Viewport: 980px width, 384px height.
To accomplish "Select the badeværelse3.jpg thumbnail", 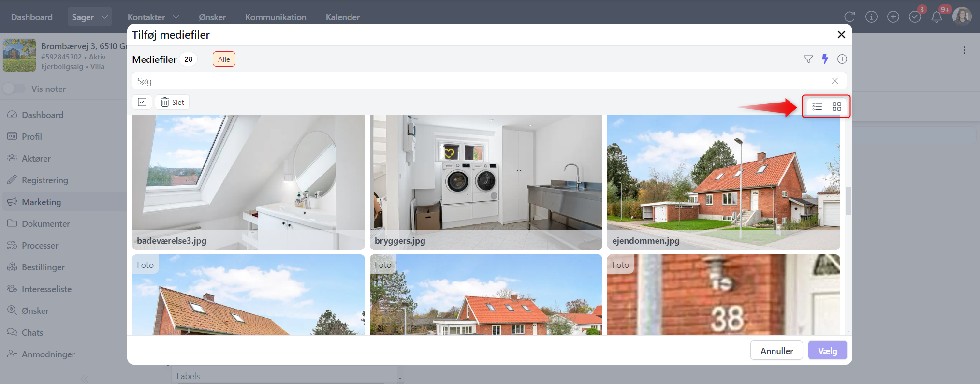I will point(249,182).
